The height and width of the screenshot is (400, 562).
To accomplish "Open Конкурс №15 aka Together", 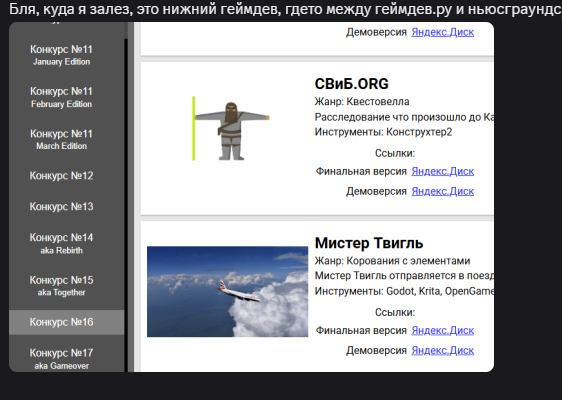I will pyautogui.click(x=61, y=286).
